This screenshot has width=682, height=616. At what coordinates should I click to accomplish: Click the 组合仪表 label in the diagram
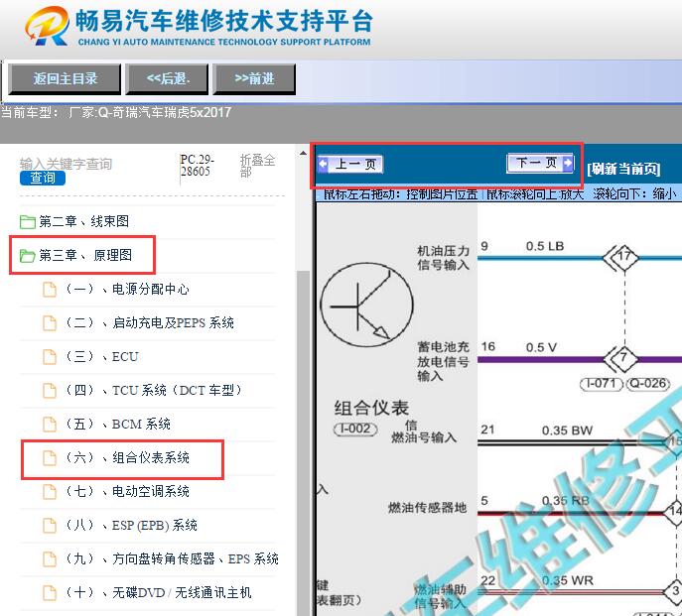click(x=371, y=408)
